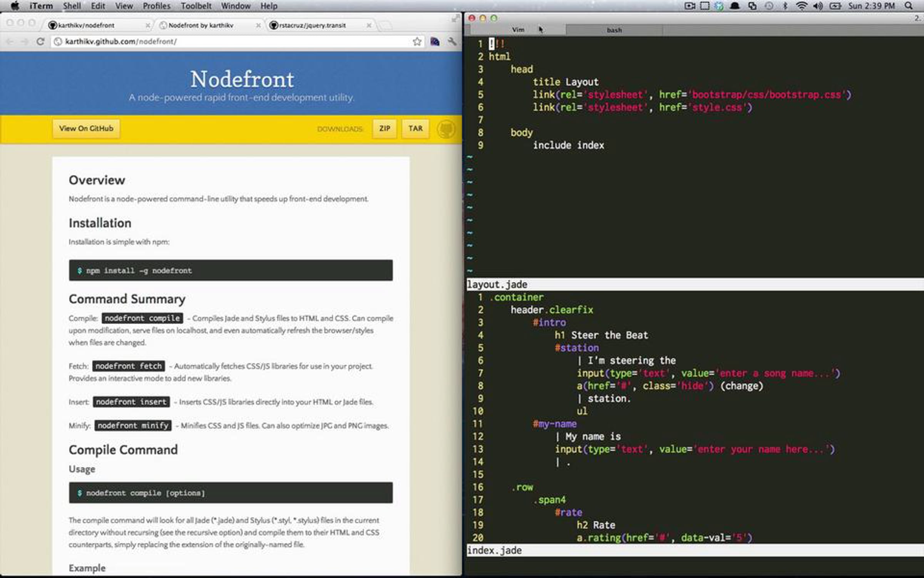
Task: Click the 'include index' line in layout.jade
Action: click(568, 145)
